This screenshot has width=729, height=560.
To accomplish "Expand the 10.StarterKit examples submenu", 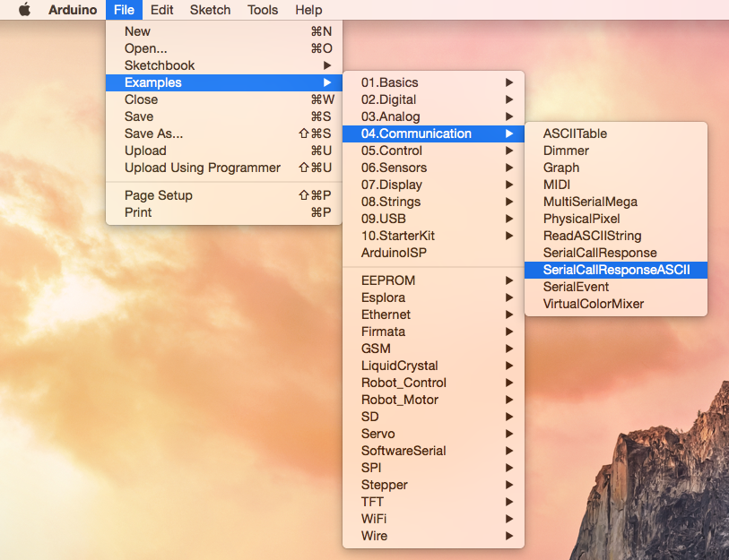I will click(433, 236).
